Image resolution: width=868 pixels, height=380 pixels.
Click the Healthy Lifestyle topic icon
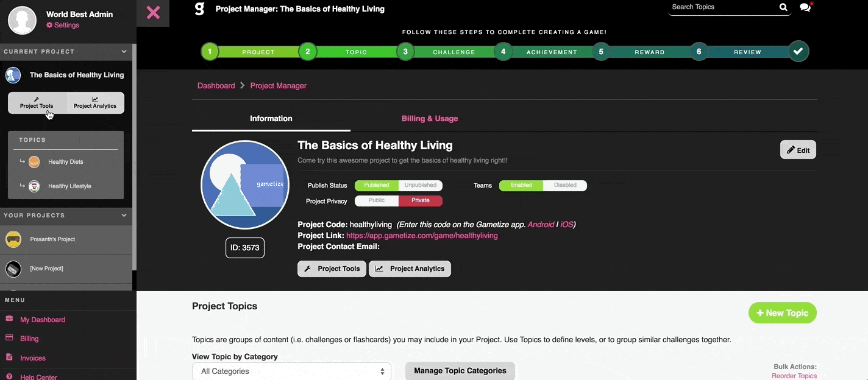click(x=34, y=186)
